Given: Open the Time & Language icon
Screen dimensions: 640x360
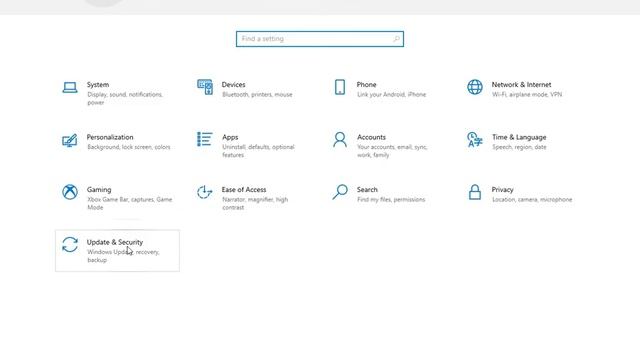Looking at the screenshot, I should coord(475,139).
